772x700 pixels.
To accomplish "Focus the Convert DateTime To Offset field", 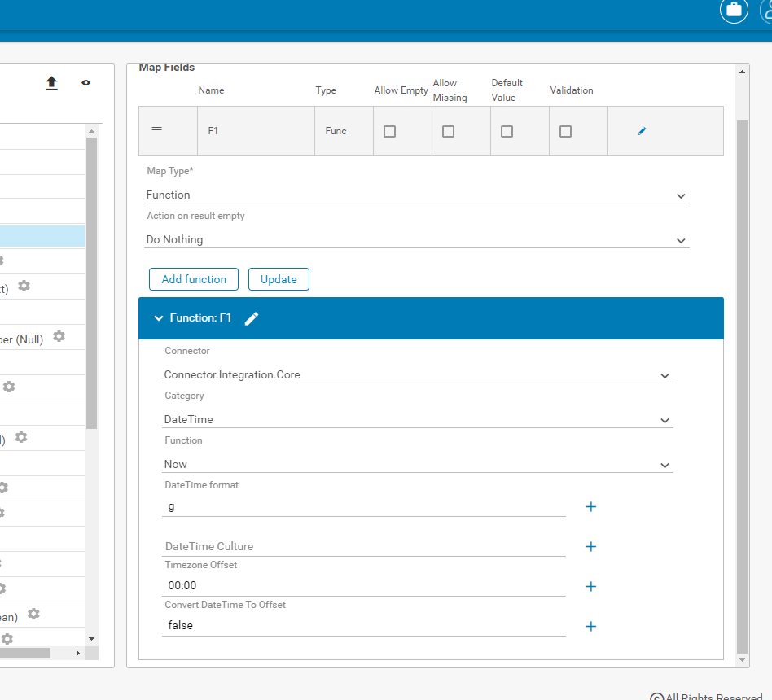I will tap(364, 626).
